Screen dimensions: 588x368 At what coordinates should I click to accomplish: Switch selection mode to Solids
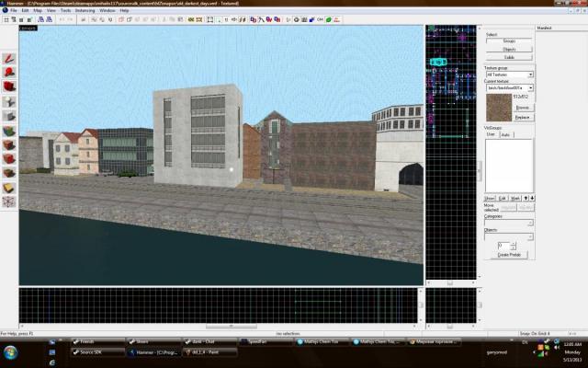508,57
